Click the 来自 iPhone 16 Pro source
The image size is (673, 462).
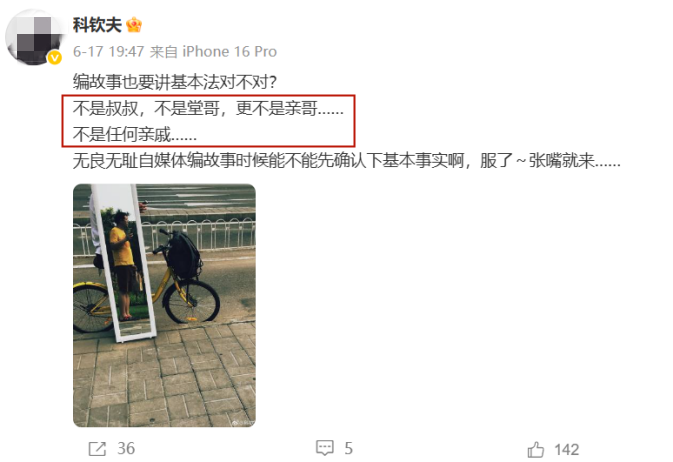click(x=213, y=52)
